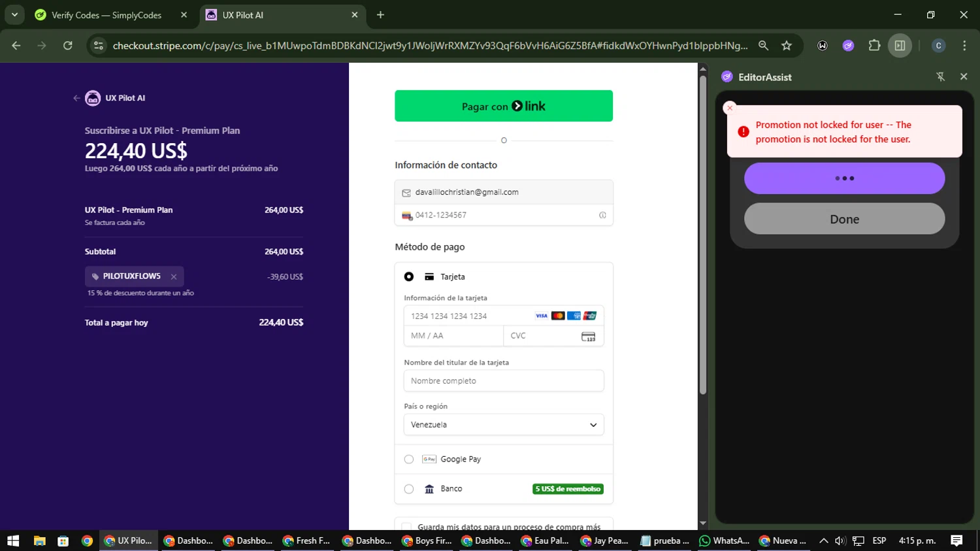Click the CVC input field

click(553, 336)
